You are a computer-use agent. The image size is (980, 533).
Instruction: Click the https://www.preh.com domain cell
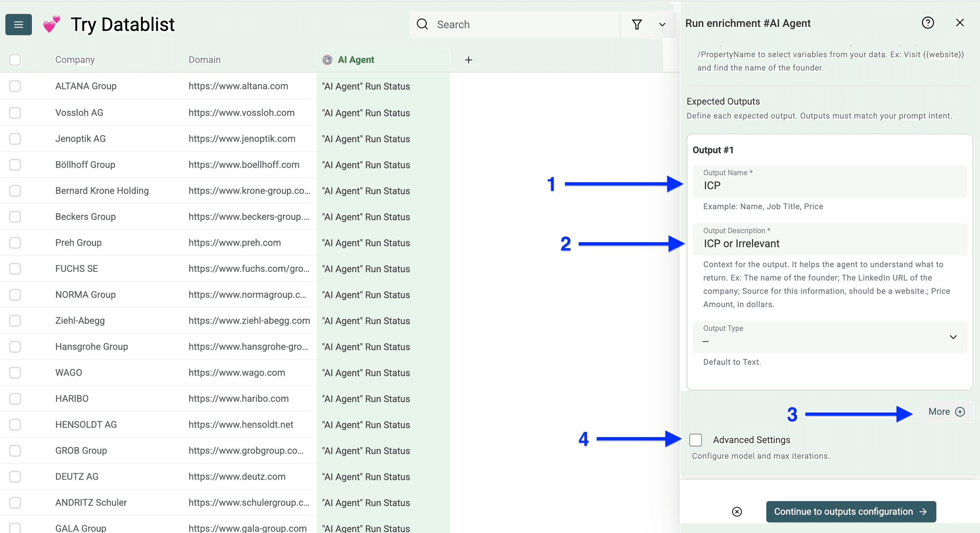[x=234, y=243]
